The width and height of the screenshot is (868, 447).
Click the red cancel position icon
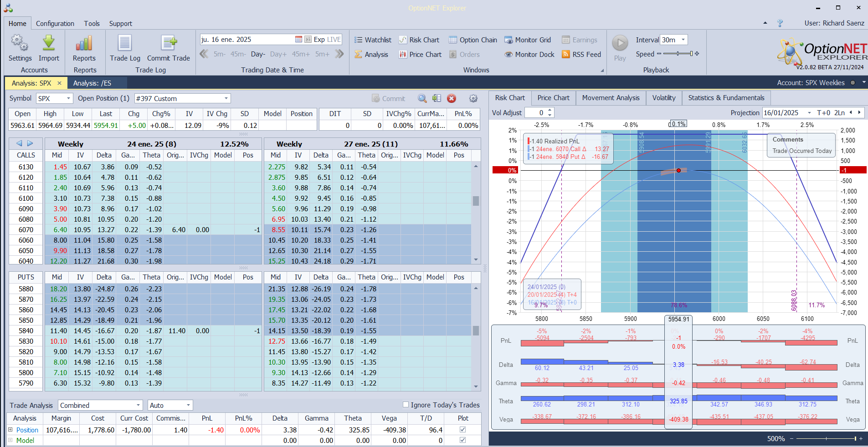(x=452, y=98)
